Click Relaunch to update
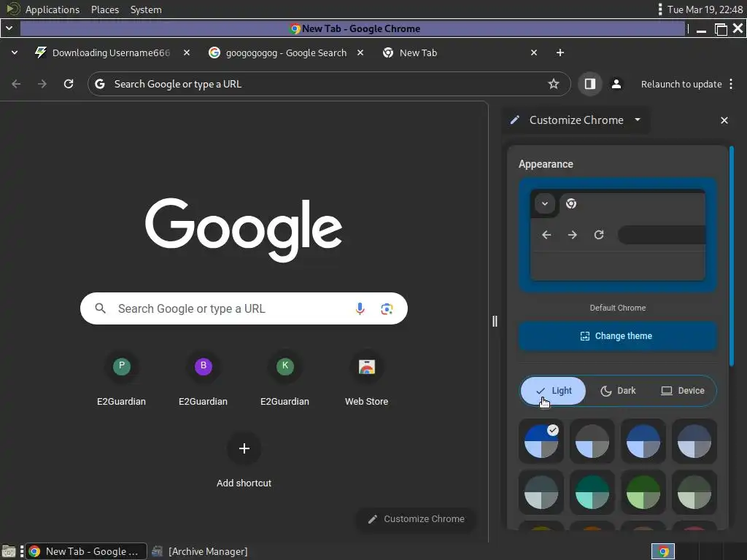The width and height of the screenshot is (747, 560). click(681, 85)
